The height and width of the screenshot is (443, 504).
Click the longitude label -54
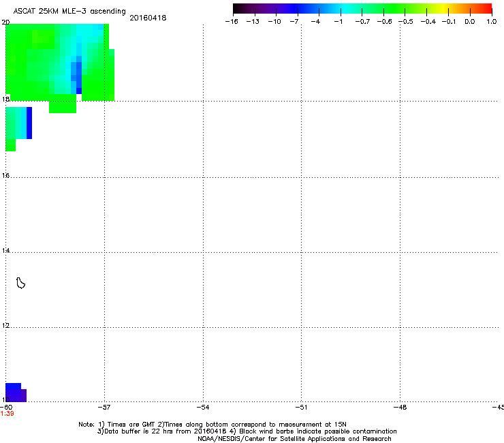click(x=203, y=408)
